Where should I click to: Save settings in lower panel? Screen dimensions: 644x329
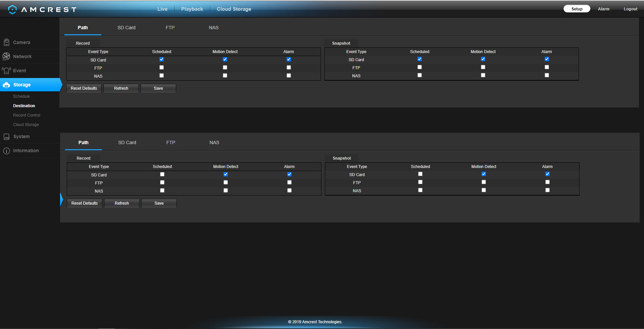tap(159, 203)
